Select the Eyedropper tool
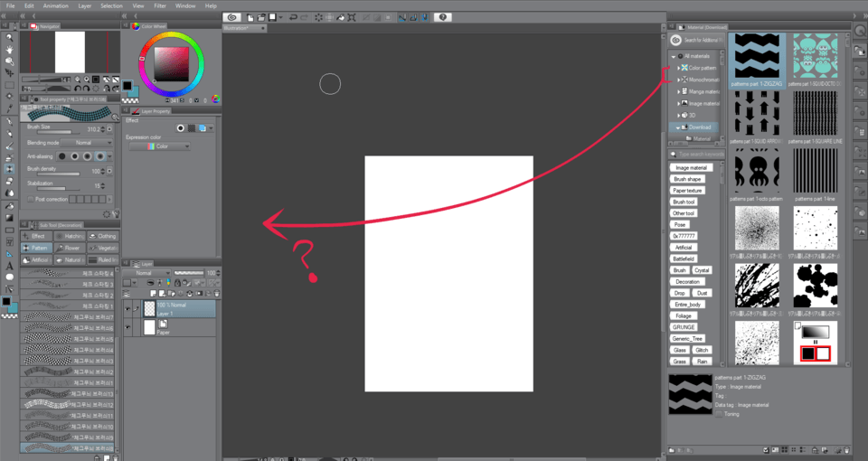 [x=9, y=108]
